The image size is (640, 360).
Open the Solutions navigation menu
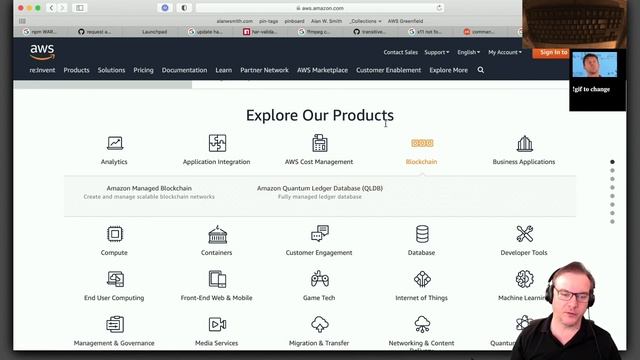pos(111,70)
